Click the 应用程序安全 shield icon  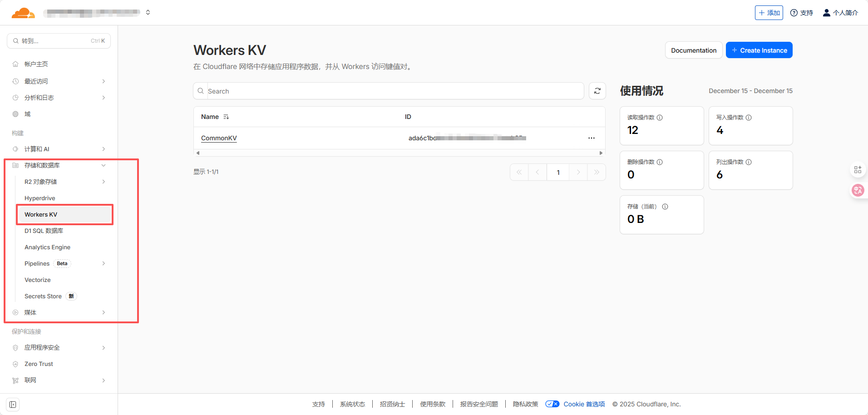click(15, 347)
